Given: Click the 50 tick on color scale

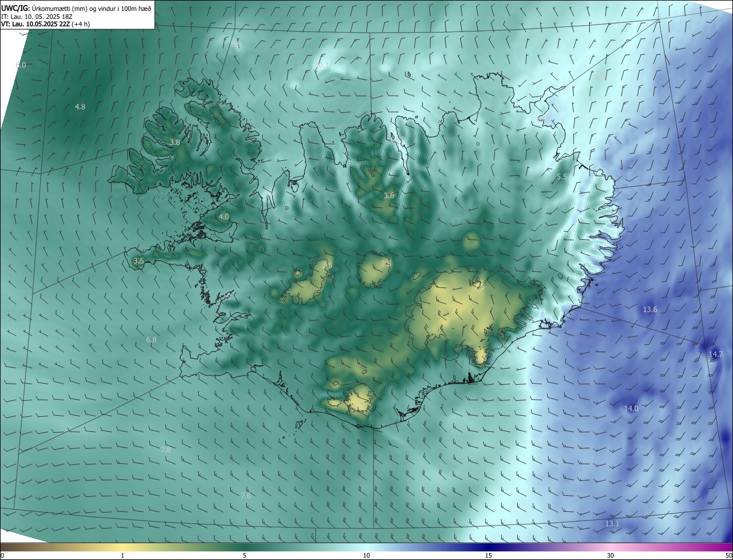Looking at the screenshot, I should coord(728,556).
